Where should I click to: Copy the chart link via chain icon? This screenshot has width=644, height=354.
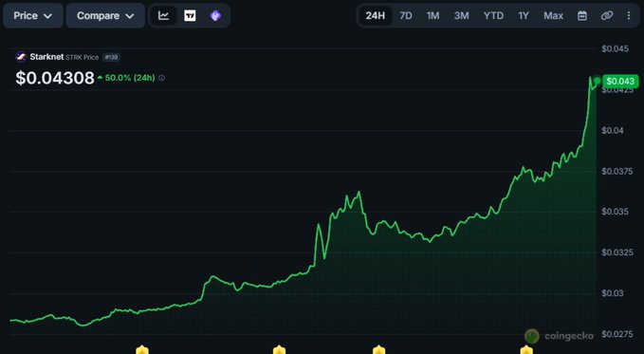607,15
